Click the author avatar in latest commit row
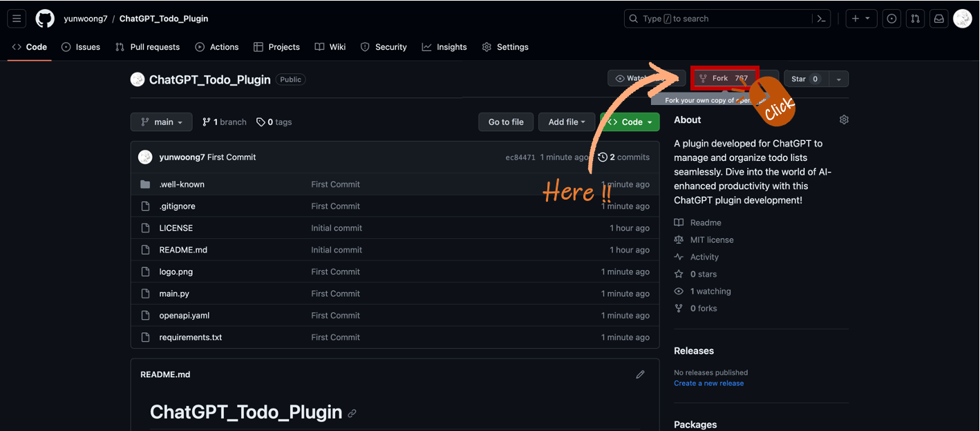The image size is (980, 431). click(145, 157)
